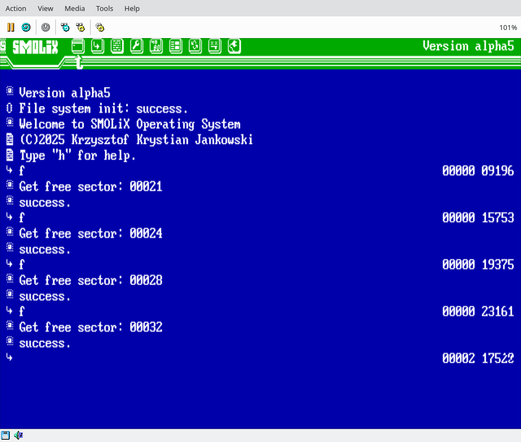
Task: Open the Media menu
Action: point(75,8)
